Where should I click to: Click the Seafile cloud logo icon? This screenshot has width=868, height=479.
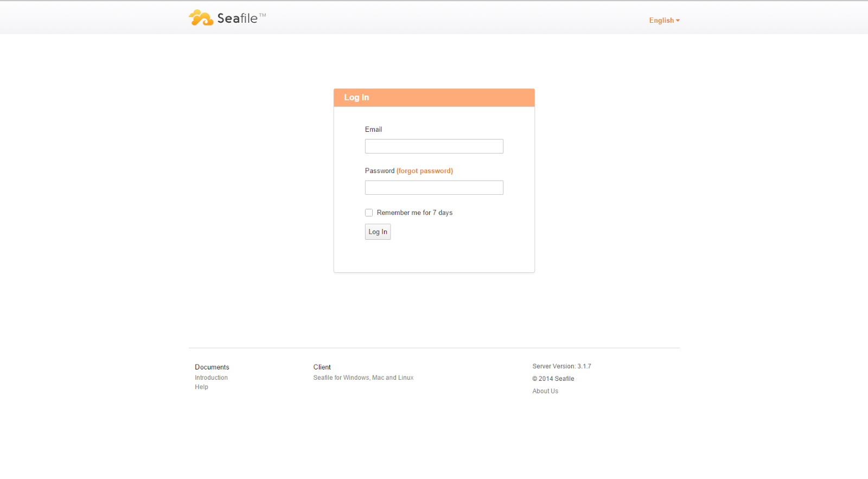click(201, 17)
